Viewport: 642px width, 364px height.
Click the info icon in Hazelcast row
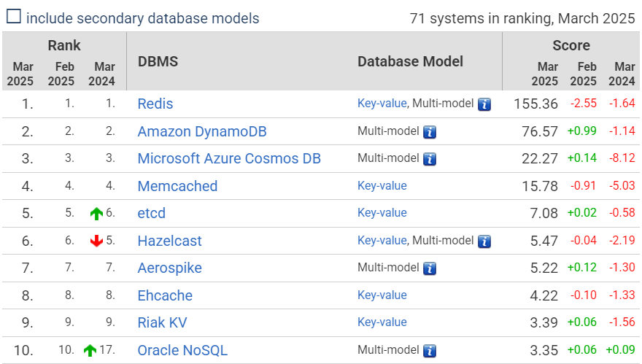pyautogui.click(x=484, y=241)
